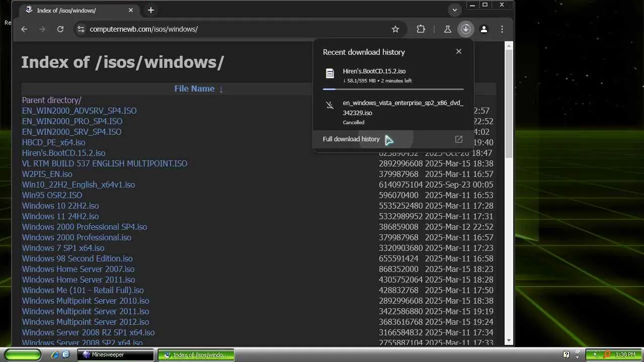Click the vertical scrollbar thumb
The height and width of the screenshot is (362, 644).
click(509, 103)
